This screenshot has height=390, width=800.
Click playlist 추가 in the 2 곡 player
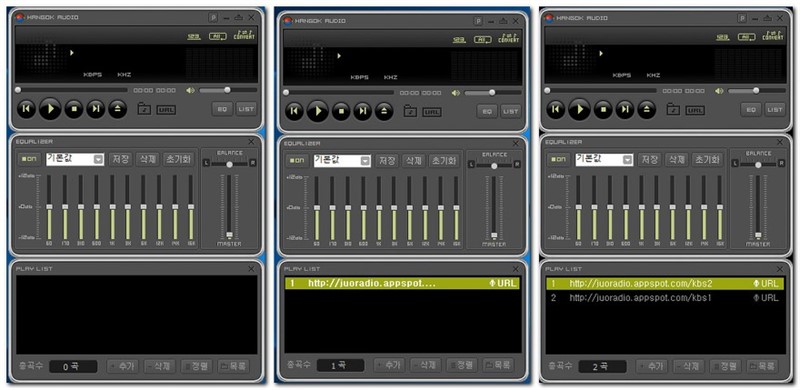[652, 366]
